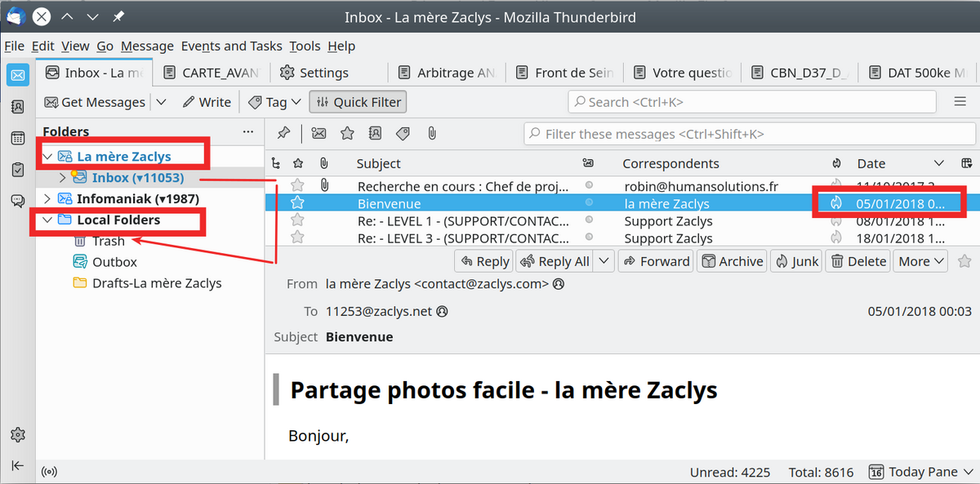Open column picker icon in message list

point(967,163)
